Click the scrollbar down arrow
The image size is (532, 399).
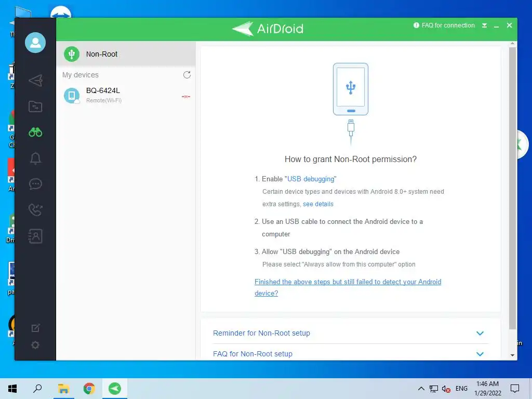pos(512,355)
